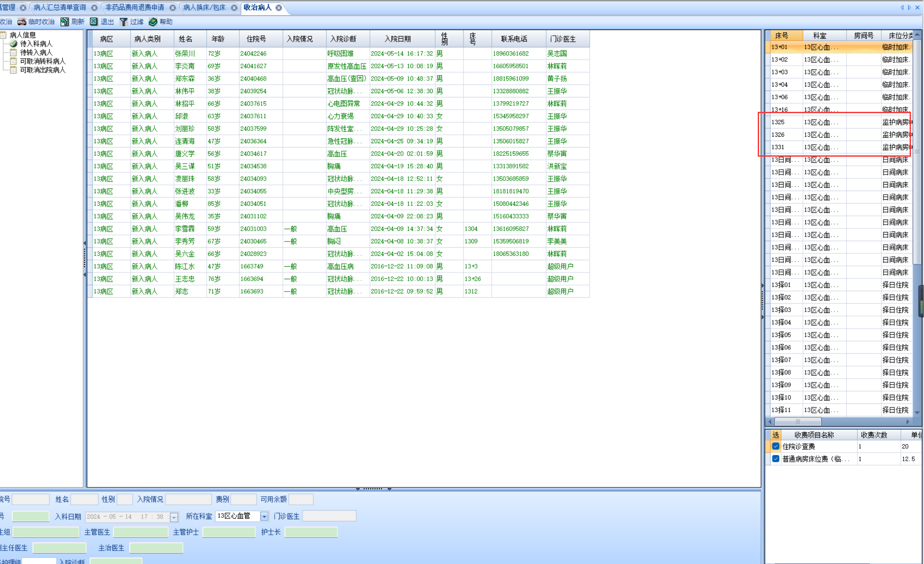Uncheck the 住院诊查费 checkbox
The height and width of the screenshot is (564, 924).
(776, 446)
